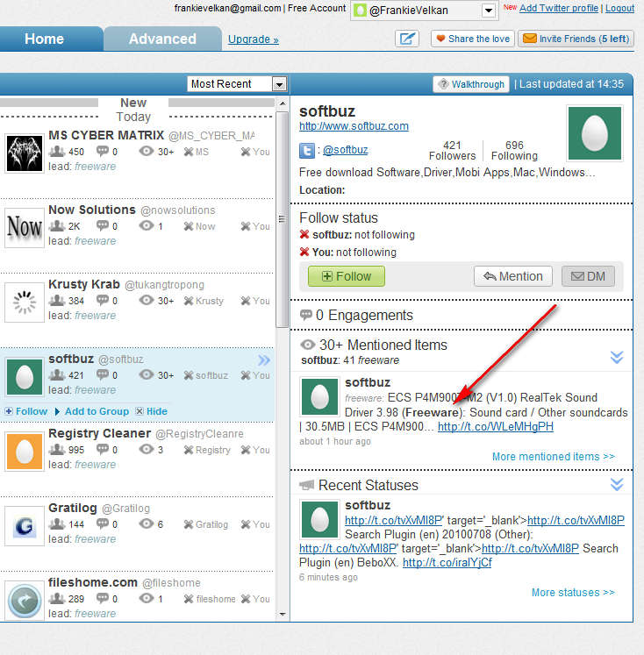Image resolution: width=644 pixels, height=655 pixels.
Task: Click the 421 Followers count
Action: click(452, 151)
